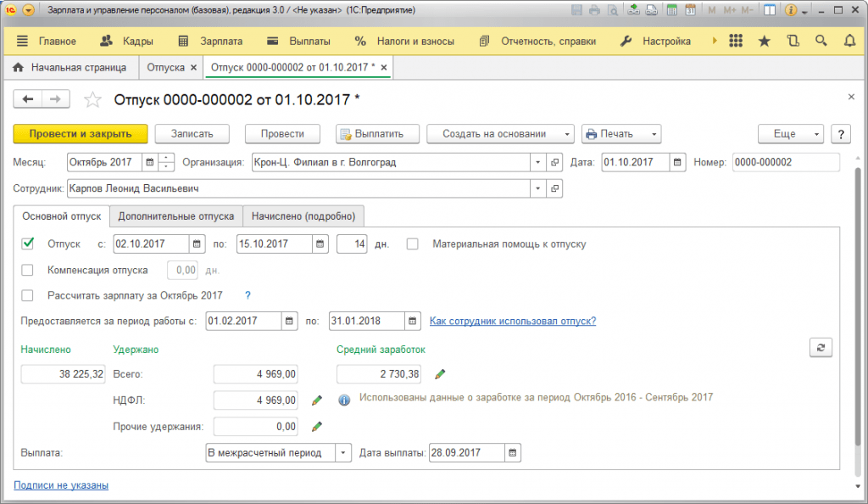This screenshot has width=868, height=504.
Task: Open calendar for payment date field
Action: (513, 453)
